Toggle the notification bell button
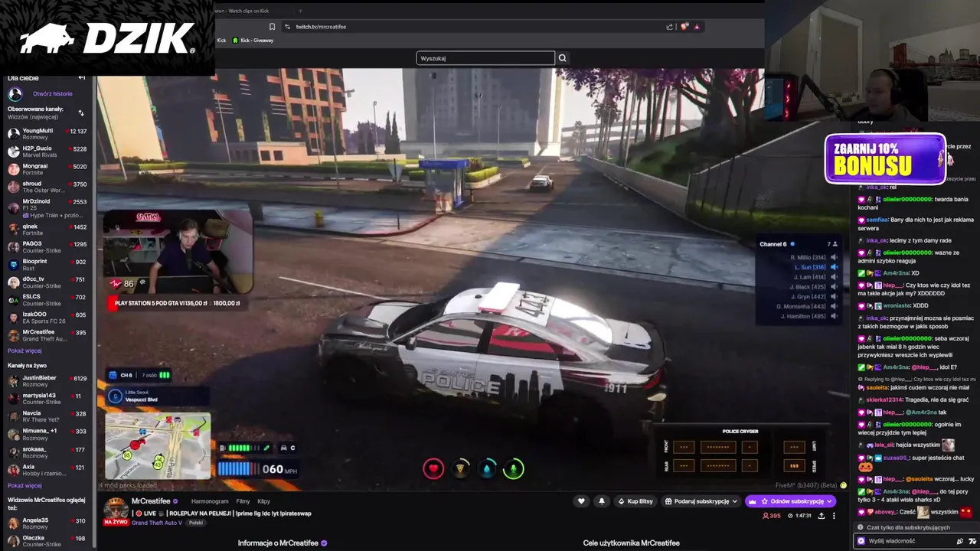980x551 pixels. 601,501
